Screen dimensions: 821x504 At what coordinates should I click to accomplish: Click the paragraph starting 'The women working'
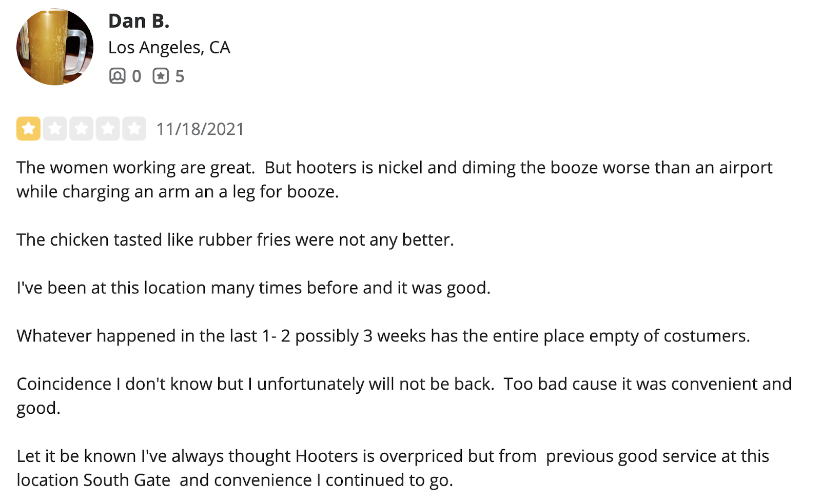[394, 179]
